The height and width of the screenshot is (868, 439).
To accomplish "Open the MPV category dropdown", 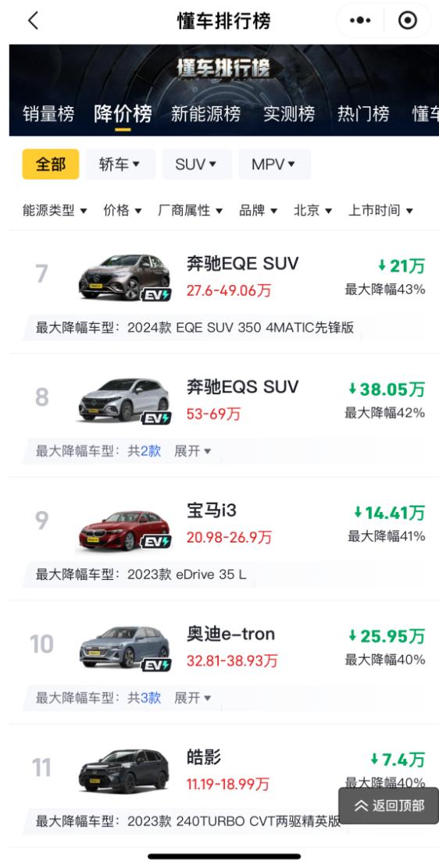I will (274, 165).
